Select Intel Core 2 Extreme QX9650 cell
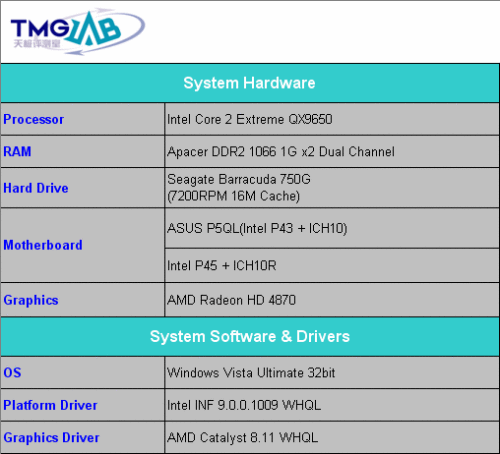 pos(332,119)
